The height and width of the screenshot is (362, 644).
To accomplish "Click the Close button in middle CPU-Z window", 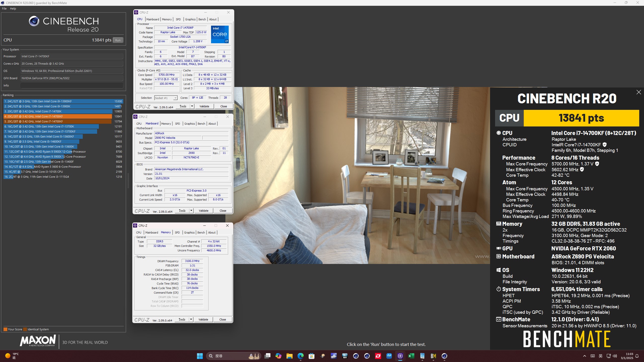I will pyautogui.click(x=223, y=211).
